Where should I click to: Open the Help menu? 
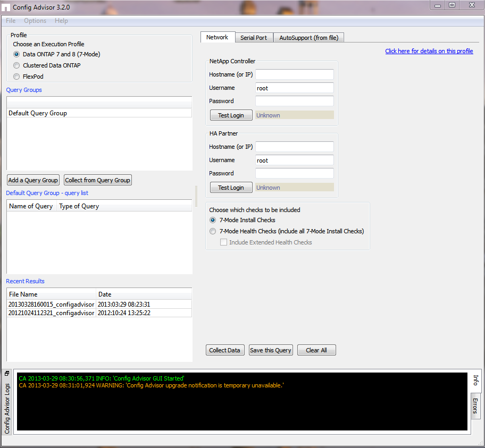tap(61, 21)
